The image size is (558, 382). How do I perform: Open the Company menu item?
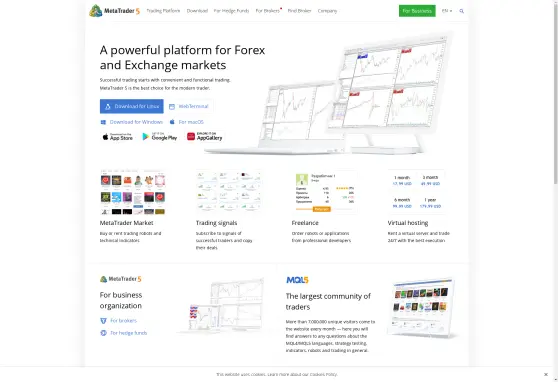coord(327,11)
